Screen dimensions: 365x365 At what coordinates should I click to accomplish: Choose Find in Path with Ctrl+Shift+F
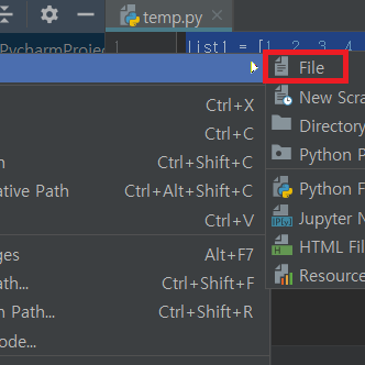(x=133, y=284)
